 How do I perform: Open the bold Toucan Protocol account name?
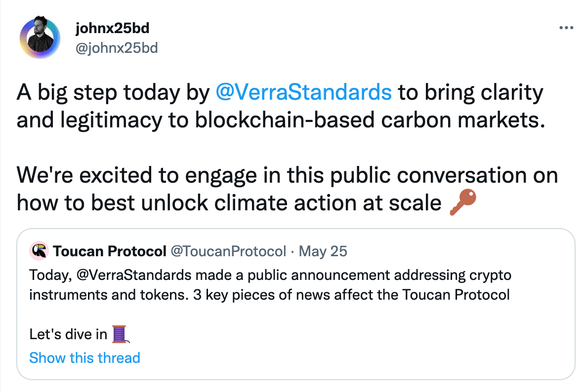coord(110,251)
